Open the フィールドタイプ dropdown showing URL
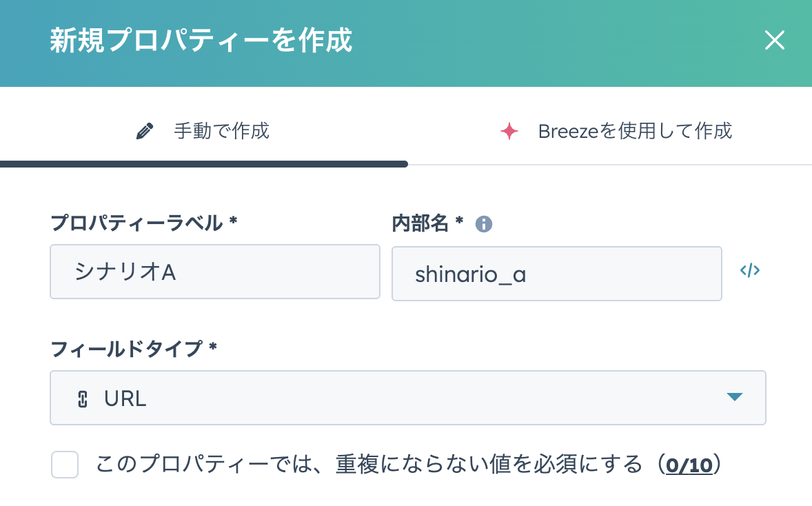 (x=407, y=398)
